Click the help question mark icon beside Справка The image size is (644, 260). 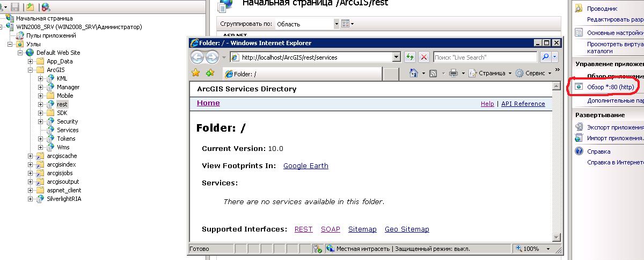(x=579, y=151)
